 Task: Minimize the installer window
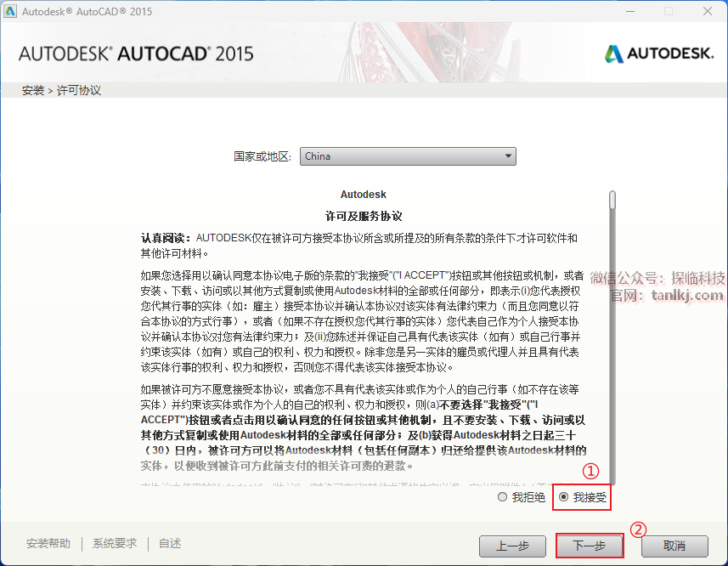point(630,11)
